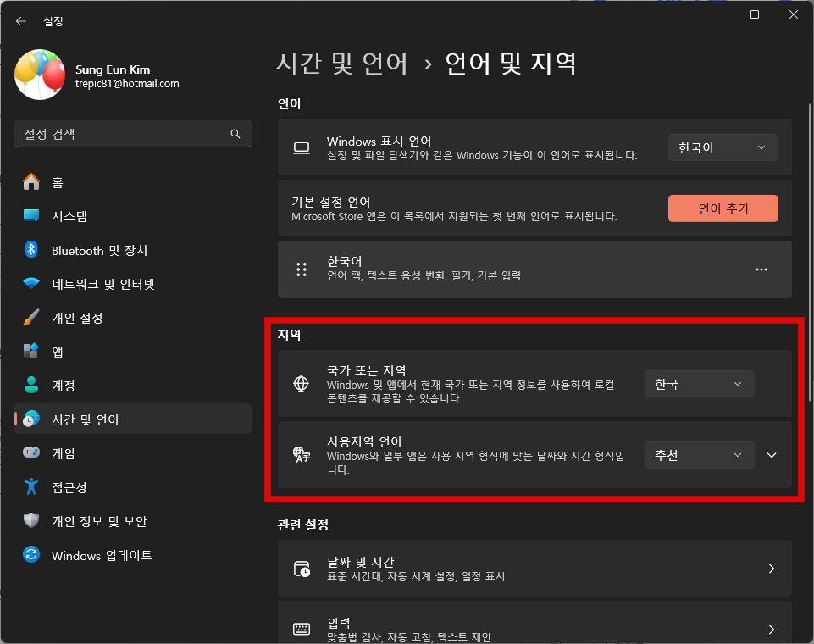Grab the drag handle beside 한국어

coord(301,269)
